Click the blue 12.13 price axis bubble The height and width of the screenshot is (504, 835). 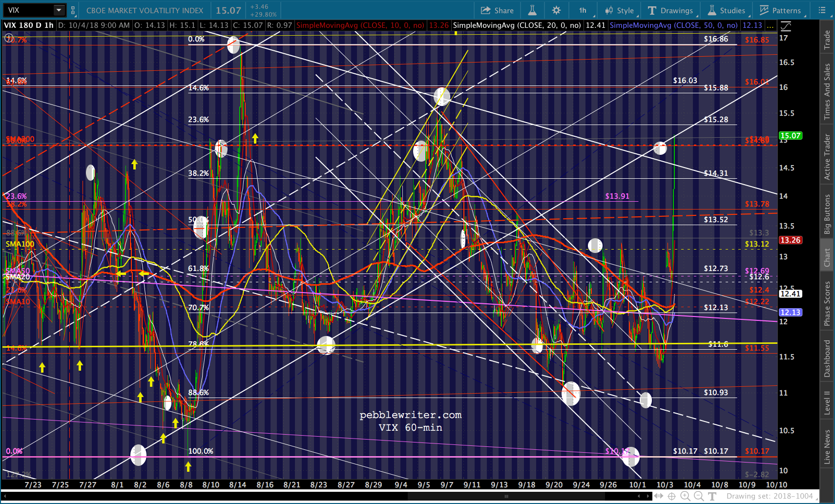point(791,313)
